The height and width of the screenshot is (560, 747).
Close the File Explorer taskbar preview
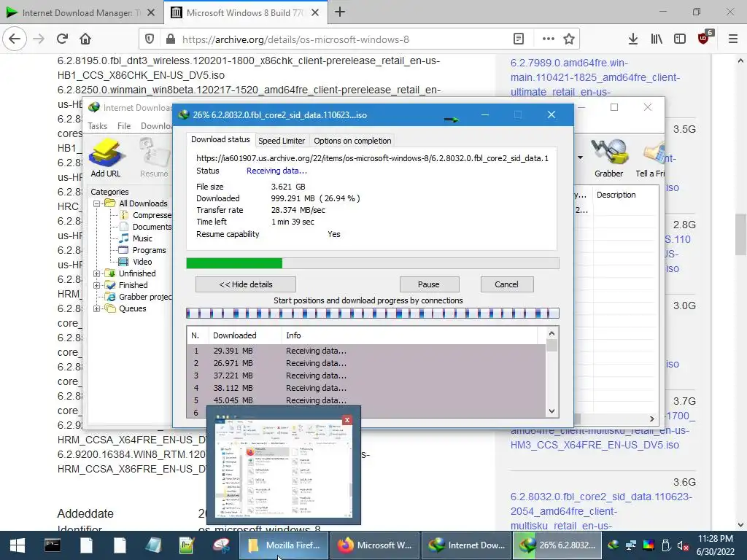tap(347, 419)
